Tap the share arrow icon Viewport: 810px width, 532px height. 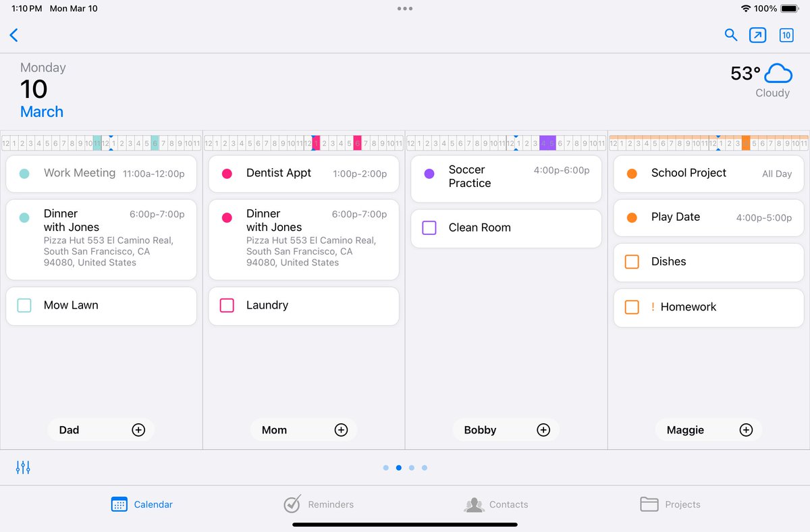(x=757, y=35)
